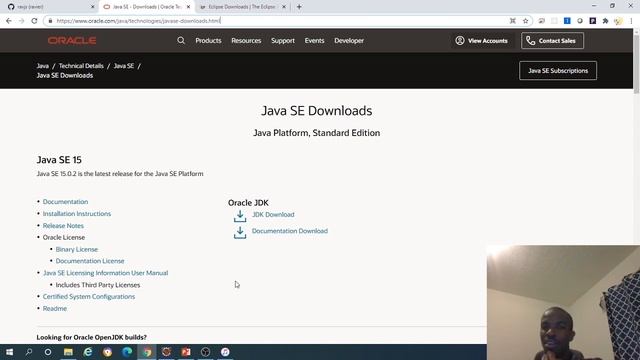Open the Readme link

[55, 308]
